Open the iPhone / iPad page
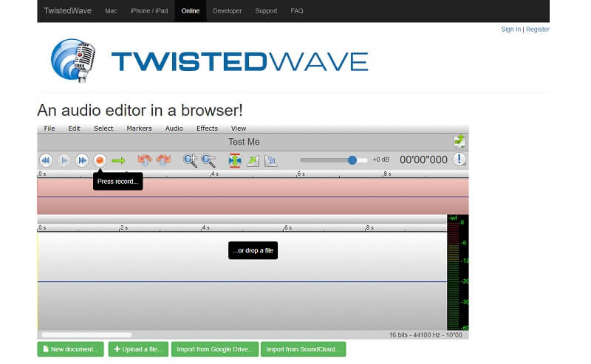Image resolution: width=591 pixels, height=364 pixels. click(x=149, y=11)
